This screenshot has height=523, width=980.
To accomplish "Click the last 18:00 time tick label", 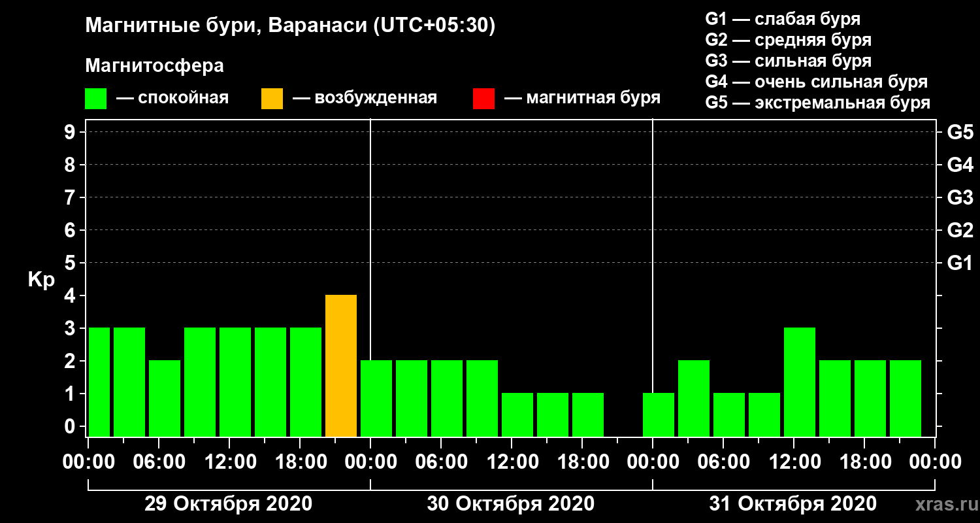I will coord(864,462).
